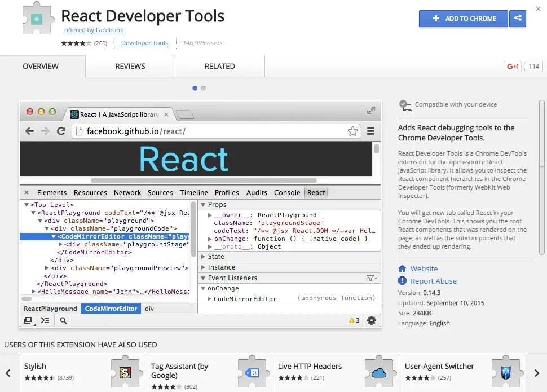The width and height of the screenshot is (547, 392).
Task: Select the second screenshot carousel dot
Action: click(x=204, y=88)
